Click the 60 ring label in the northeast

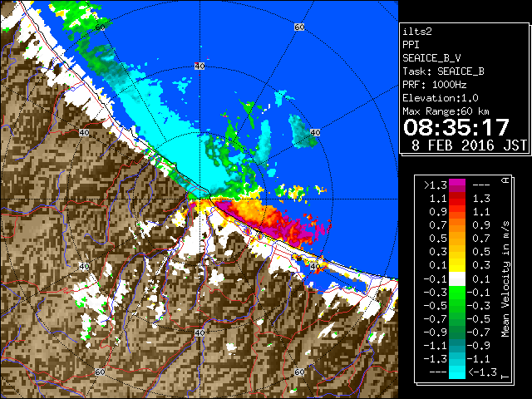click(x=299, y=27)
